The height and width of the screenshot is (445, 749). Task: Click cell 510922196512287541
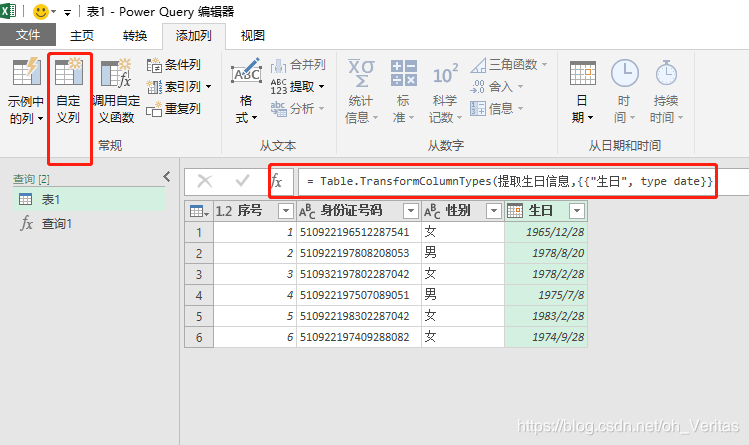[359, 233]
